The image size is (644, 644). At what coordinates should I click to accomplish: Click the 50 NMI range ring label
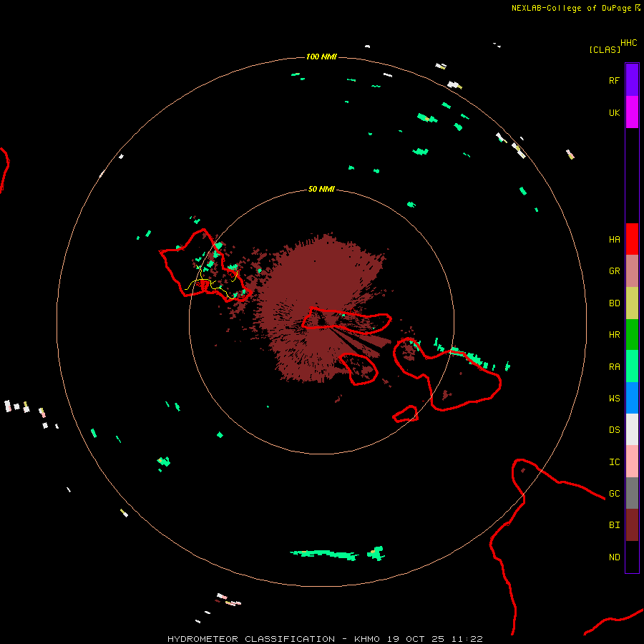321,189
